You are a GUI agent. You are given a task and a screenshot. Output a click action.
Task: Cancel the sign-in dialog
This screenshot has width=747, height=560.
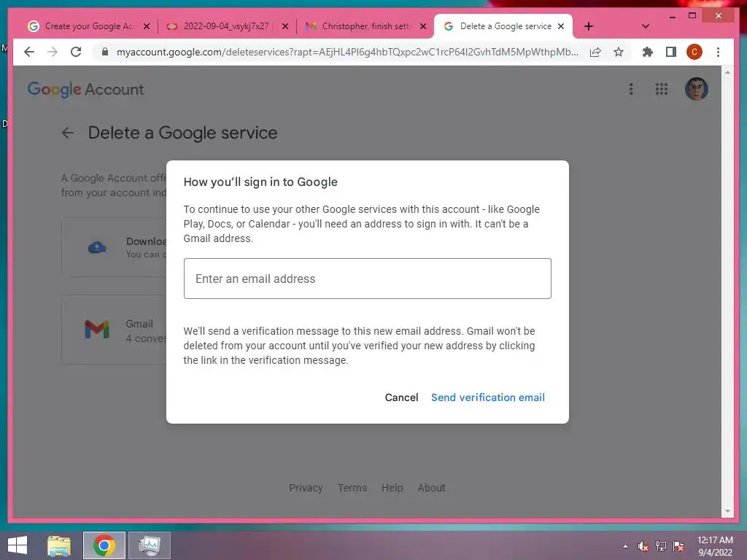click(402, 397)
